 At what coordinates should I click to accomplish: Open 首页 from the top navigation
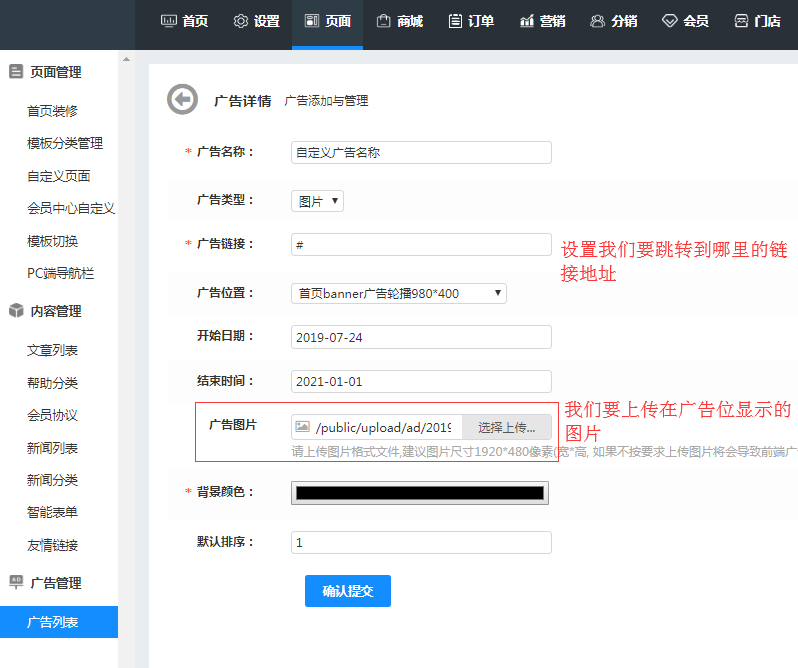pyautogui.click(x=184, y=21)
